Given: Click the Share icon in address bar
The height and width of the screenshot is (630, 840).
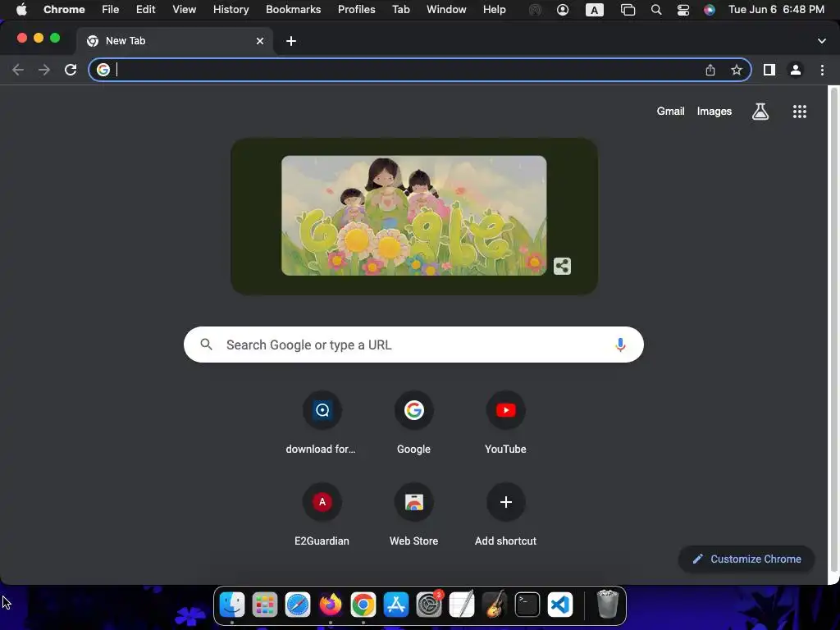Looking at the screenshot, I should tap(710, 70).
